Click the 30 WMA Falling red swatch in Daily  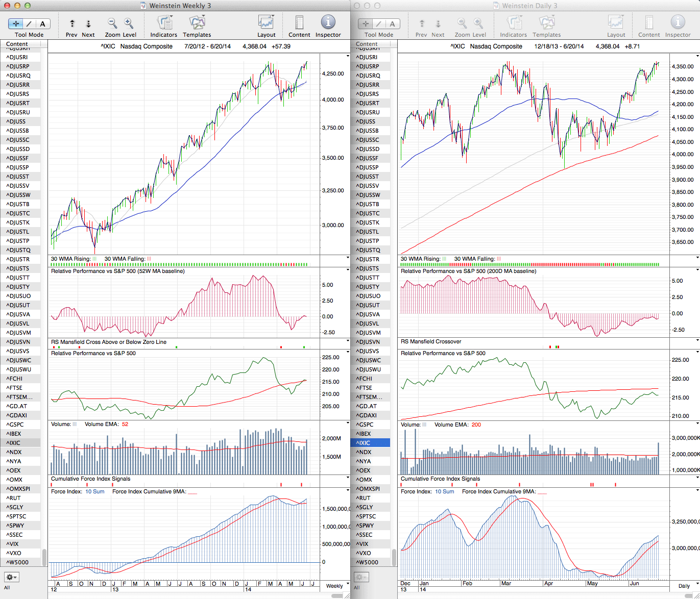click(x=499, y=259)
